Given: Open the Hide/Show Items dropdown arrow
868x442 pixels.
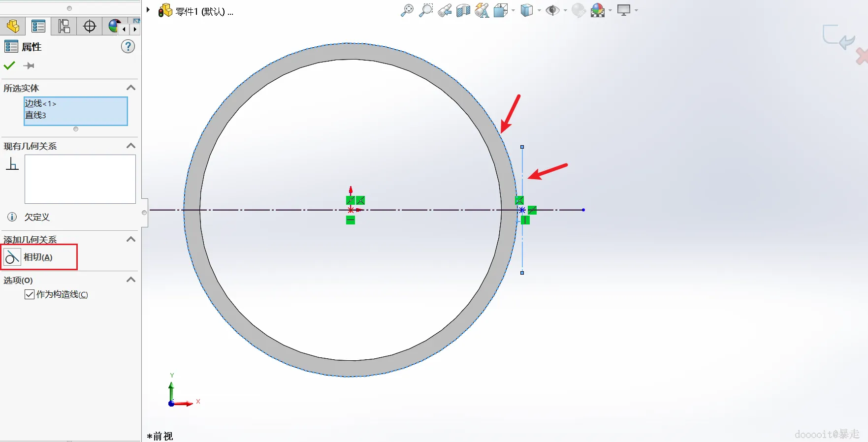Looking at the screenshot, I should click(565, 10).
